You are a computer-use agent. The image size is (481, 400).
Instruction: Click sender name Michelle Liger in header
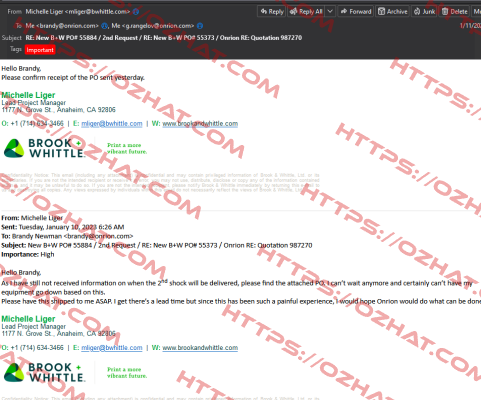pyautogui.click(x=44, y=12)
